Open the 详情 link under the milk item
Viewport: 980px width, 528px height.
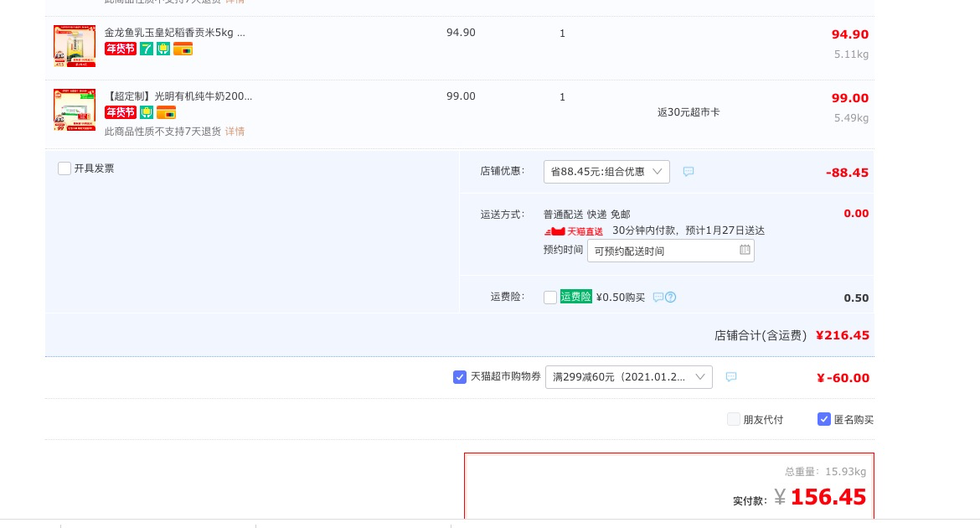pos(235,132)
